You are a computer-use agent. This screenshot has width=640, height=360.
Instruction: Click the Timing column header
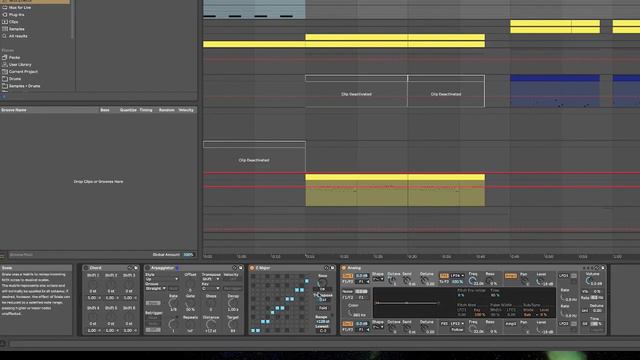(x=146, y=110)
